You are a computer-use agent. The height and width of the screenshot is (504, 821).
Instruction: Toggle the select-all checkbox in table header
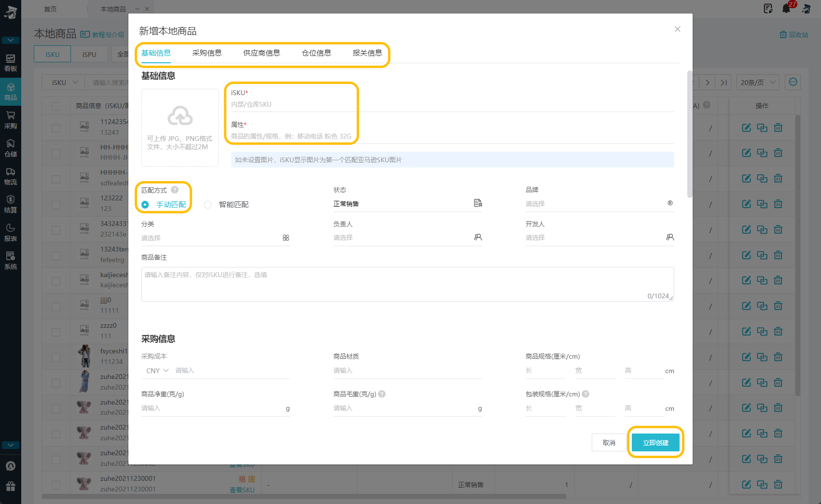[56, 106]
